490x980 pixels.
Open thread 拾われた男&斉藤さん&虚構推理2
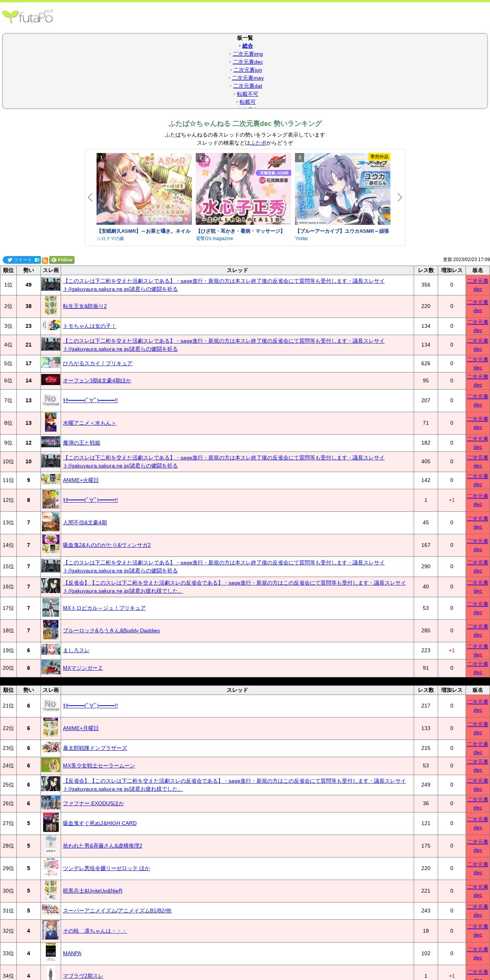point(103,846)
